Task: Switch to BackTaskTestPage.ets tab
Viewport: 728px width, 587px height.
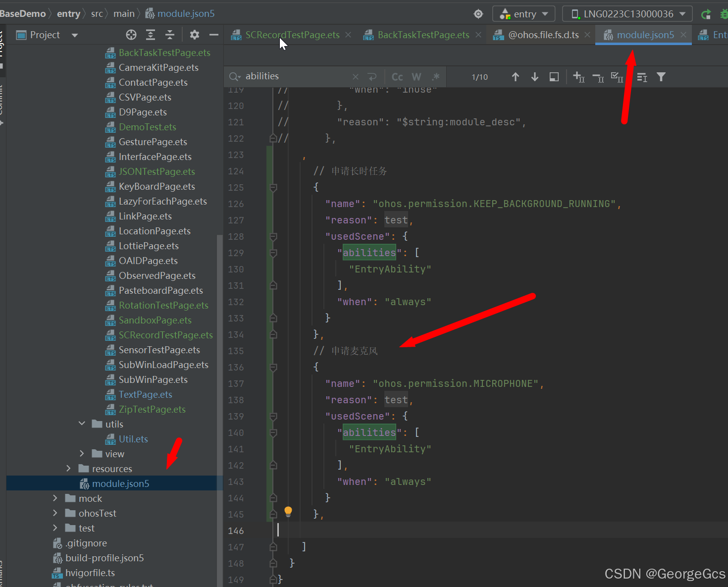Action: pos(423,35)
